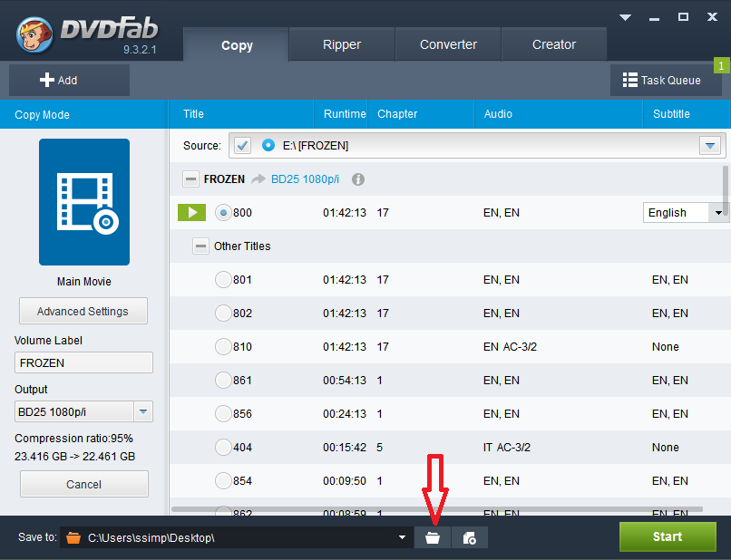Open Advanced Settings
This screenshot has height=560, width=731.
click(x=83, y=311)
